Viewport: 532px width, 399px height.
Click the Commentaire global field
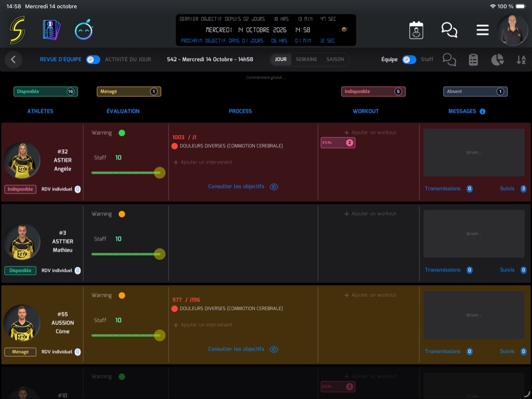266,78
